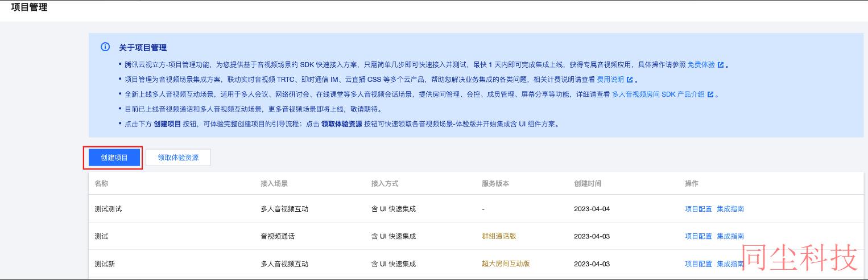Click the 关于项目管理 heading
The height and width of the screenshot is (280, 868).
[x=143, y=48]
